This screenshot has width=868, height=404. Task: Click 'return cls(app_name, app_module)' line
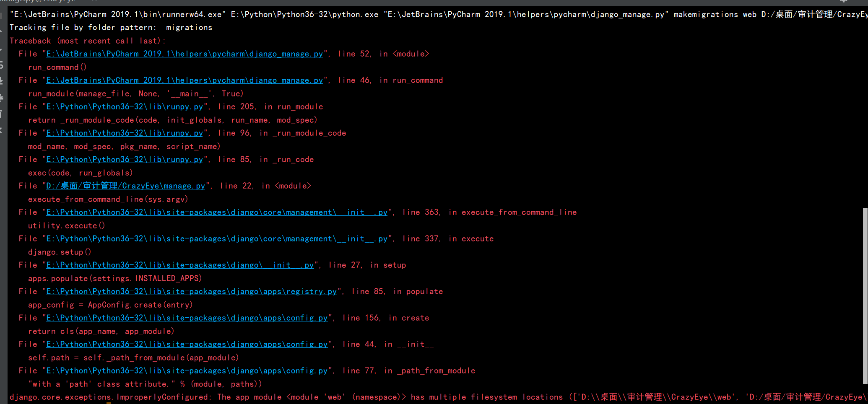(x=101, y=331)
